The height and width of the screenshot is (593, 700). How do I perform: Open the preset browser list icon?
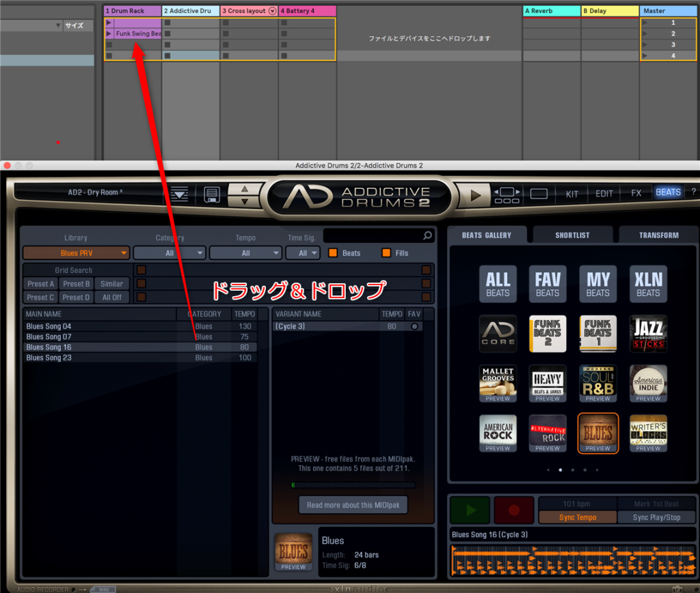(x=179, y=194)
